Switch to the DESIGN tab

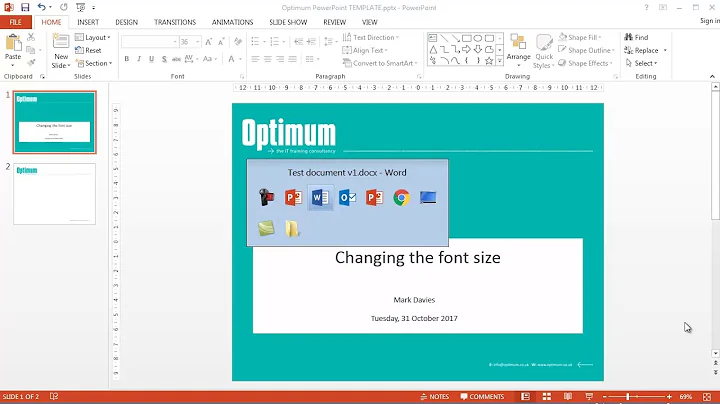pos(126,22)
